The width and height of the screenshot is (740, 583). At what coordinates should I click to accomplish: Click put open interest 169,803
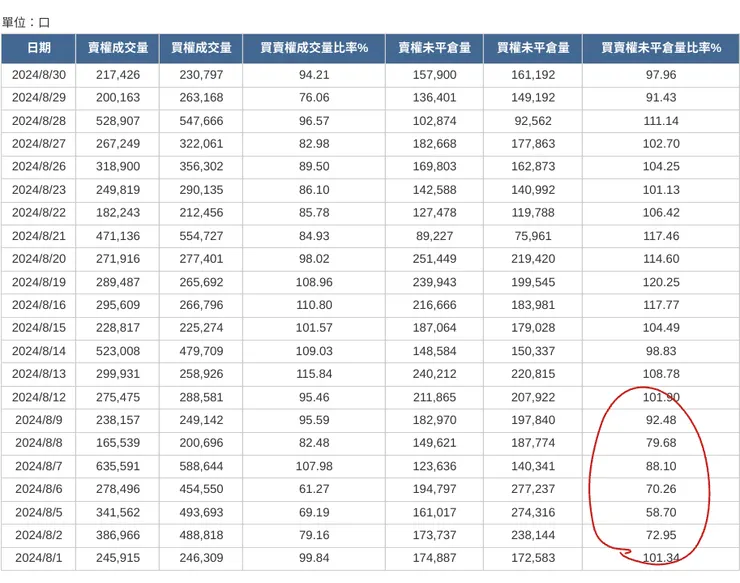434,167
